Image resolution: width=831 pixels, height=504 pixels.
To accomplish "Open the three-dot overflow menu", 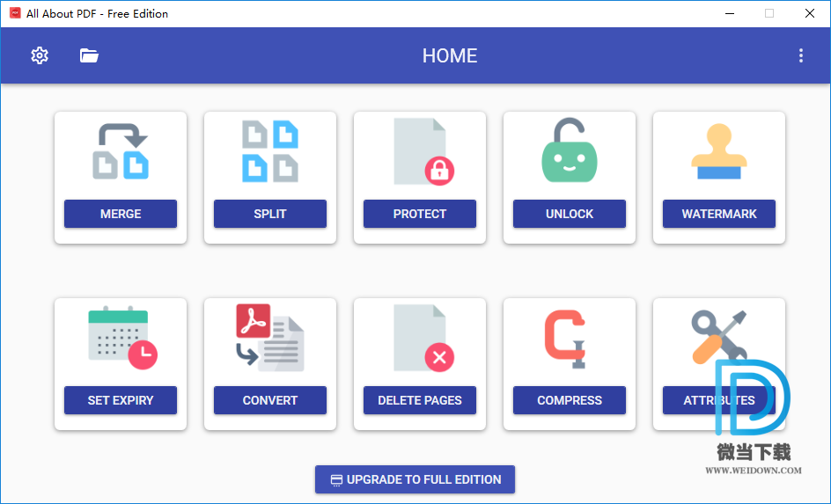I will (800, 55).
